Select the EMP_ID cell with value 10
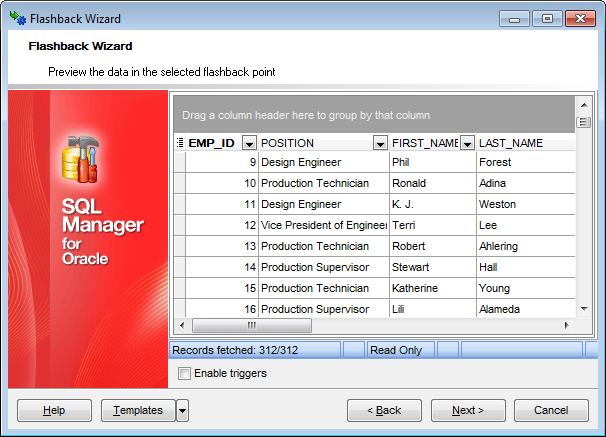This screenshot has width=606, height=437. click(x=222, y=183)
